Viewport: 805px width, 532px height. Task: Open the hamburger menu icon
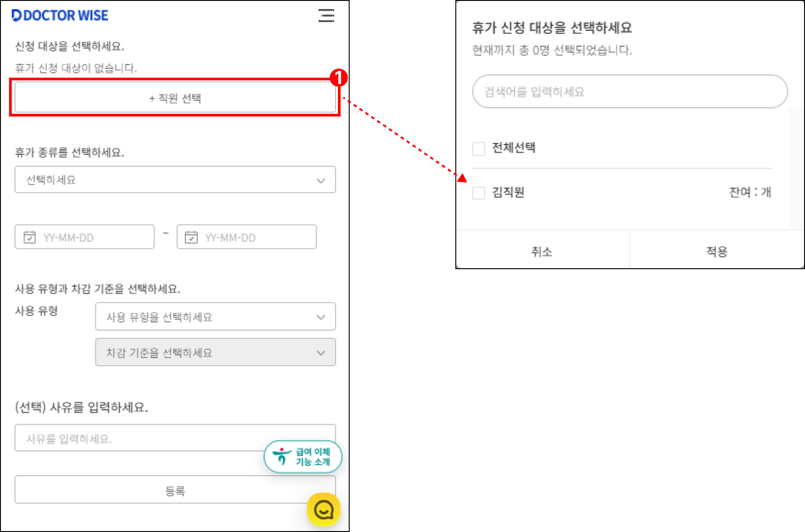coord(326,15)
